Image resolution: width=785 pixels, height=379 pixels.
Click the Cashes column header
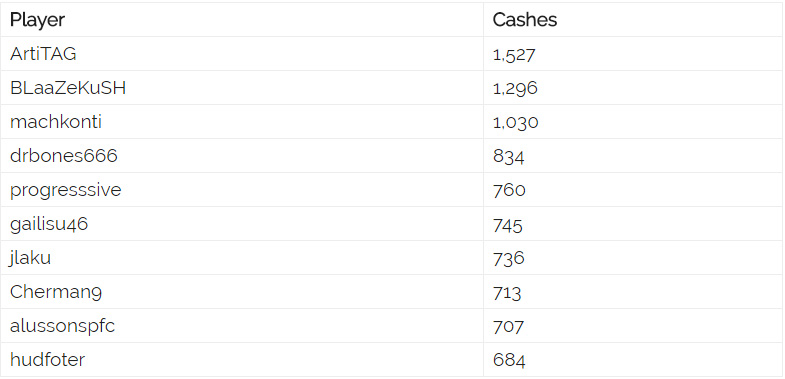pos(525,20)
